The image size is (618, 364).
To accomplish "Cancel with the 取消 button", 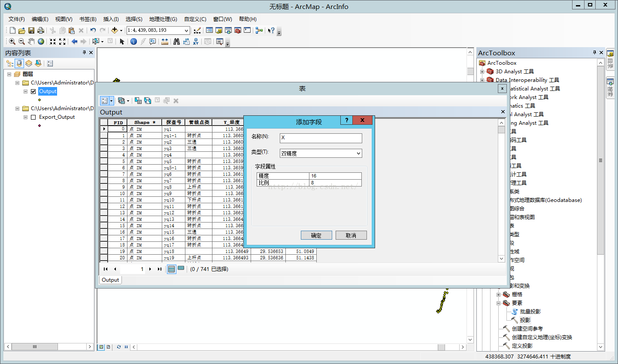I will (x=351, y=235).
